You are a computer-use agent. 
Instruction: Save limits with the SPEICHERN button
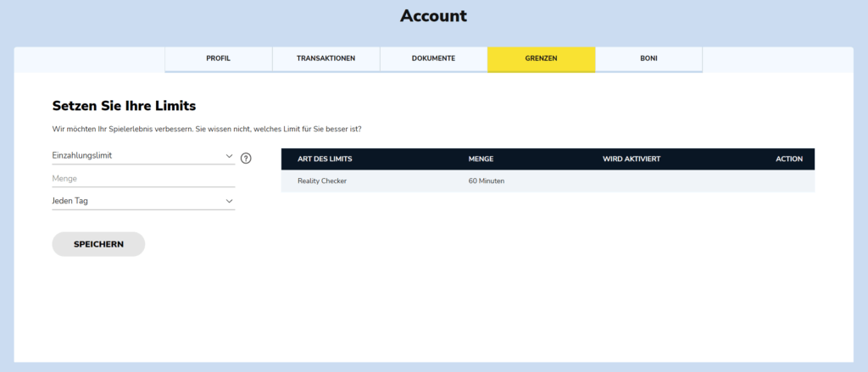98,244
